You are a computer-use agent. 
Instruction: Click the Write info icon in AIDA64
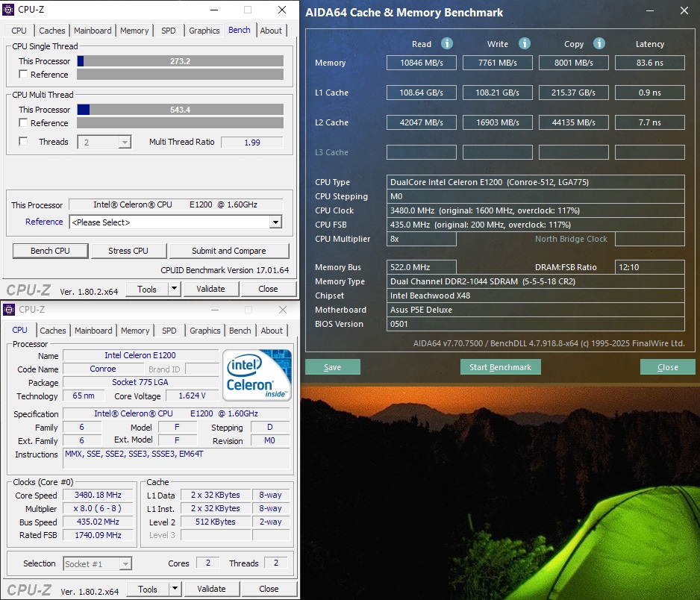524,43
